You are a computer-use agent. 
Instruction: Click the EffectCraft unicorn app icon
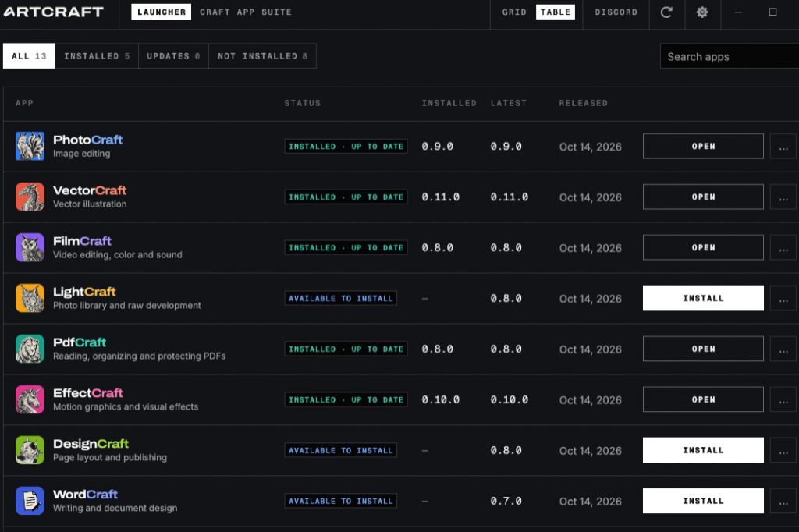[30, 399]
